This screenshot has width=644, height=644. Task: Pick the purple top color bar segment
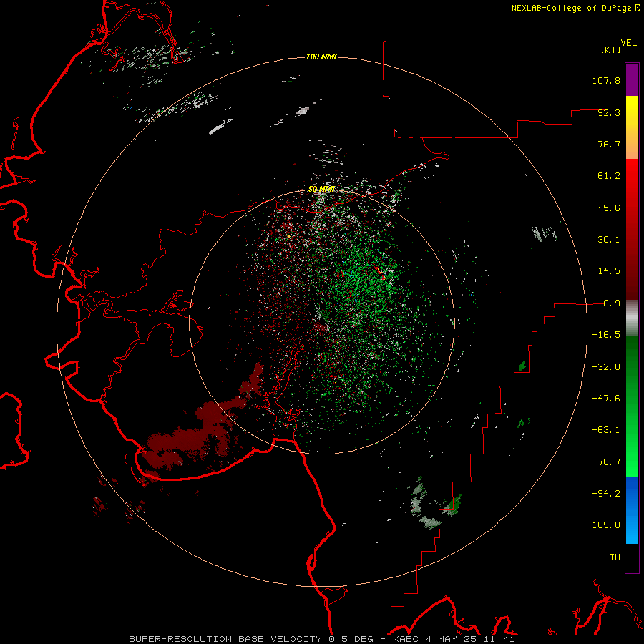[x=632, y=80]
